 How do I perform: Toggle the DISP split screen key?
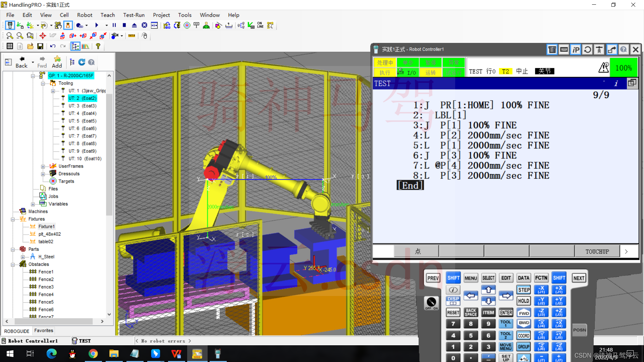pyautogui.click(x=453, y=301)
